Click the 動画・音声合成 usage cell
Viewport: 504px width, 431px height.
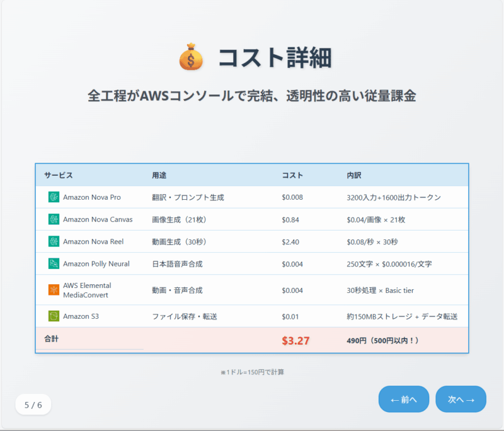point(177,290)
